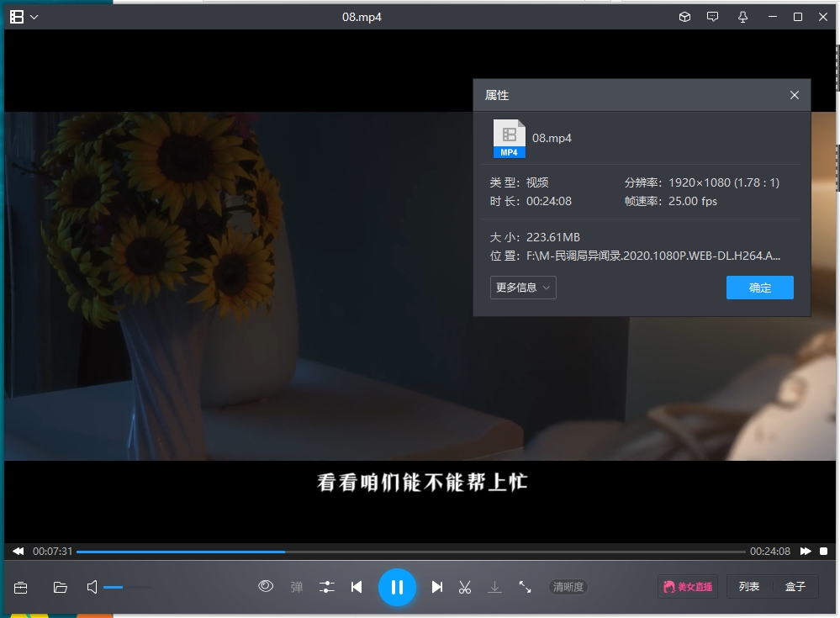Fast forward with the double-right arrow

[x=806, y=551]
